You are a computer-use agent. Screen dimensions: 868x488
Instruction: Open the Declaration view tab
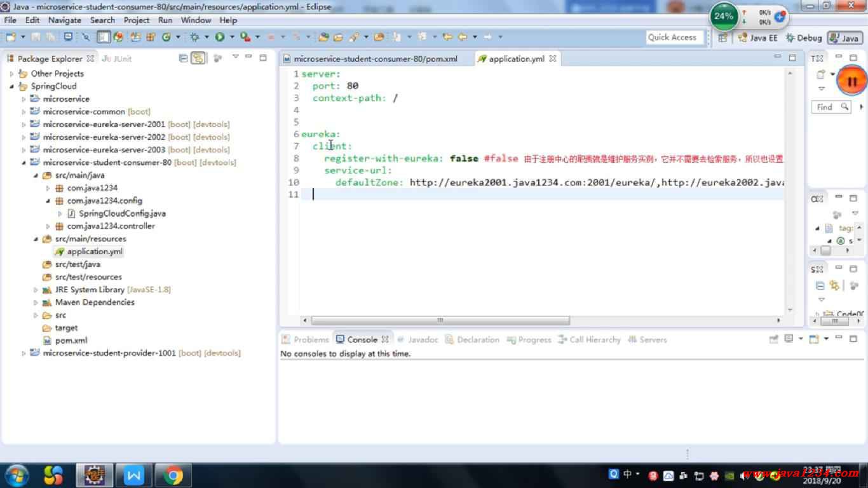coord(472,339)
